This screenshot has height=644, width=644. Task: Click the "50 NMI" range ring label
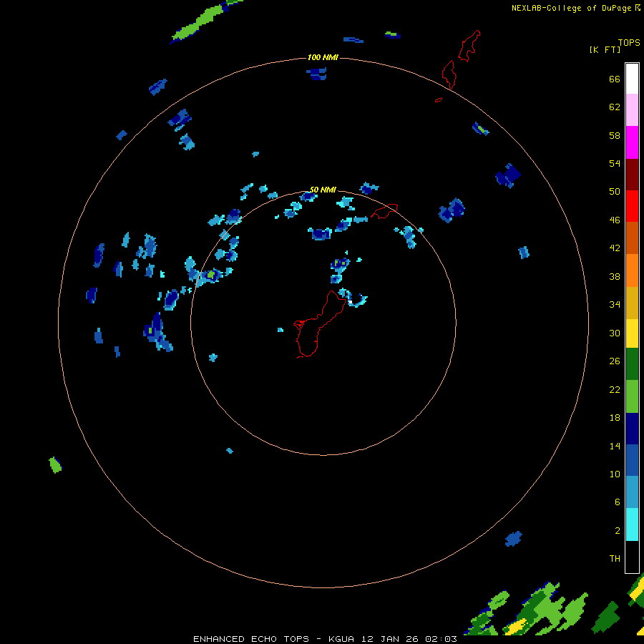click(x=323, y=190)
